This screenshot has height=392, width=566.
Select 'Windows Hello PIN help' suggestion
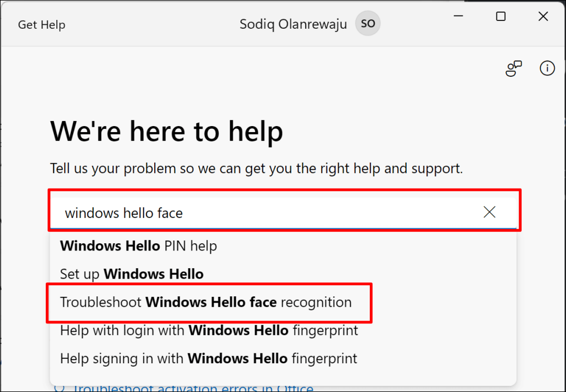tap(138, 245)
